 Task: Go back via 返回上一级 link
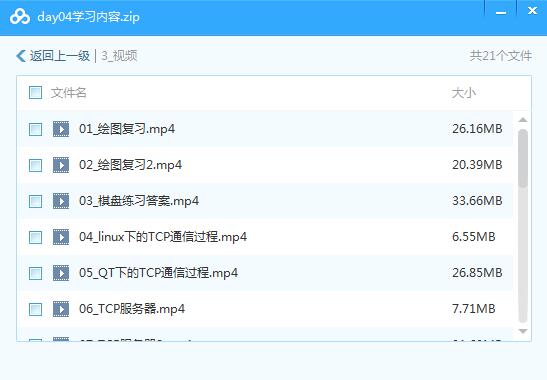click(x=60, y=56)
